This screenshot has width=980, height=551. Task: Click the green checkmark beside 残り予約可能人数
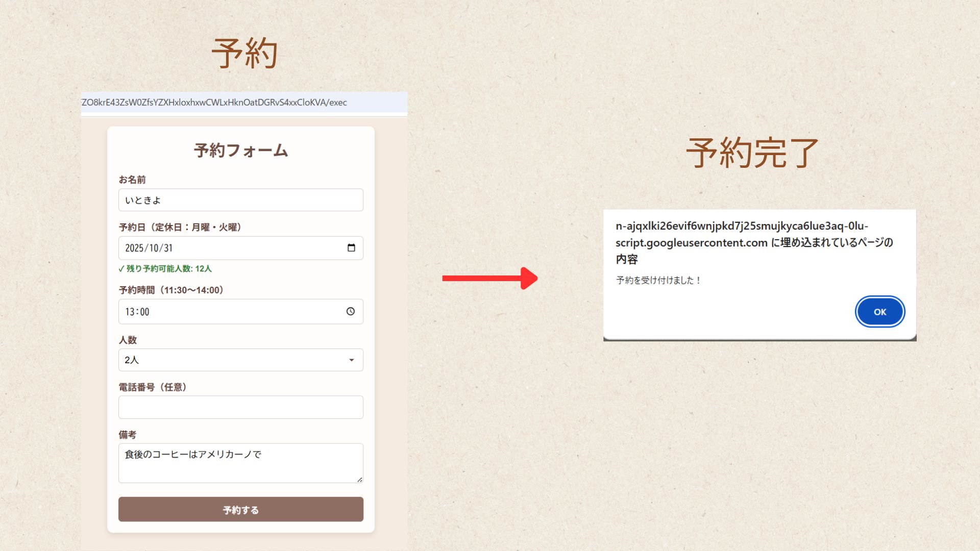(x=121, y=269)
